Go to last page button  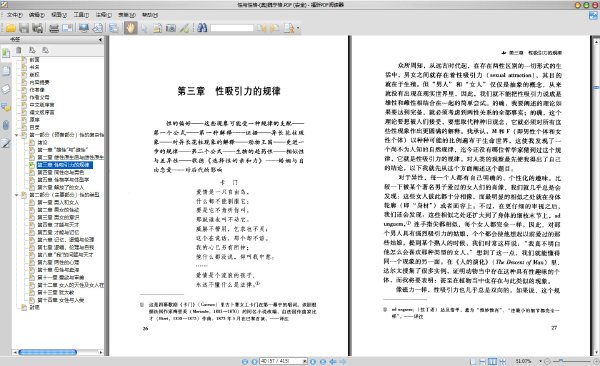323,361
